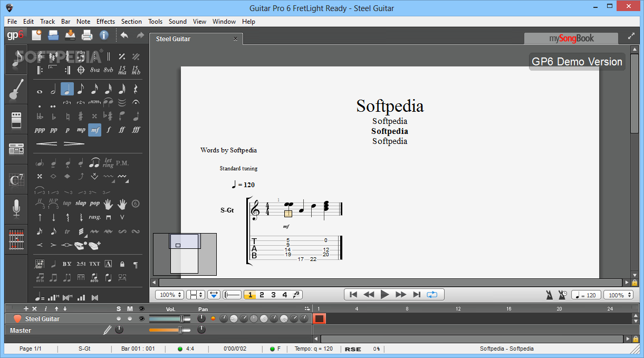This screenshot has width=644, height=358.
Task: Select voice 1 button
Action: tap(251, 295)
